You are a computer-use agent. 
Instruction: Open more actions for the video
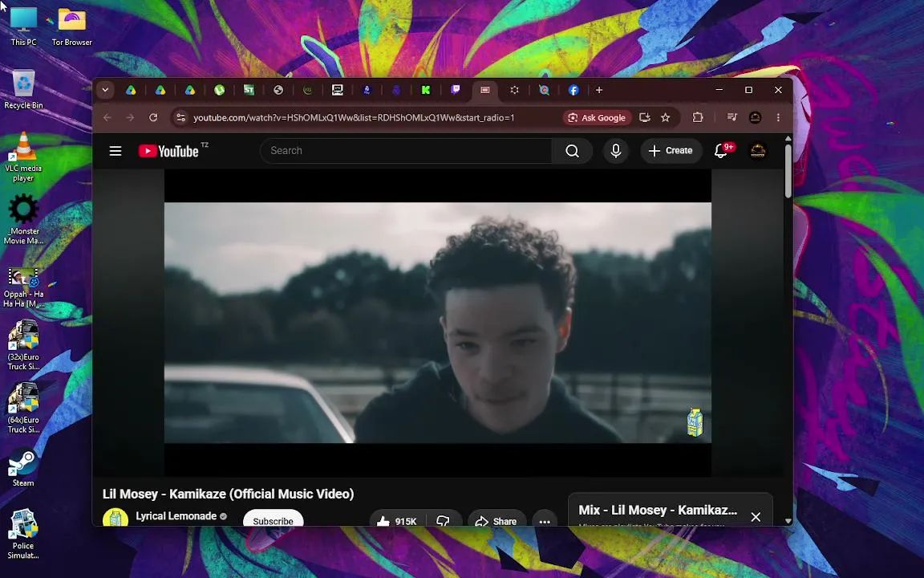[x=545, y=521]
